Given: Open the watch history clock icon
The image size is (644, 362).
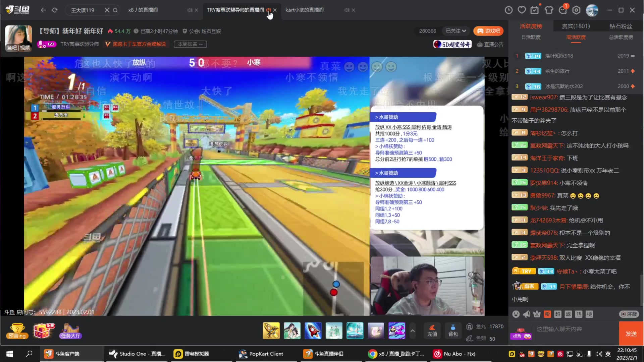Looking at the screenshot, I should (x=508, y=10).
